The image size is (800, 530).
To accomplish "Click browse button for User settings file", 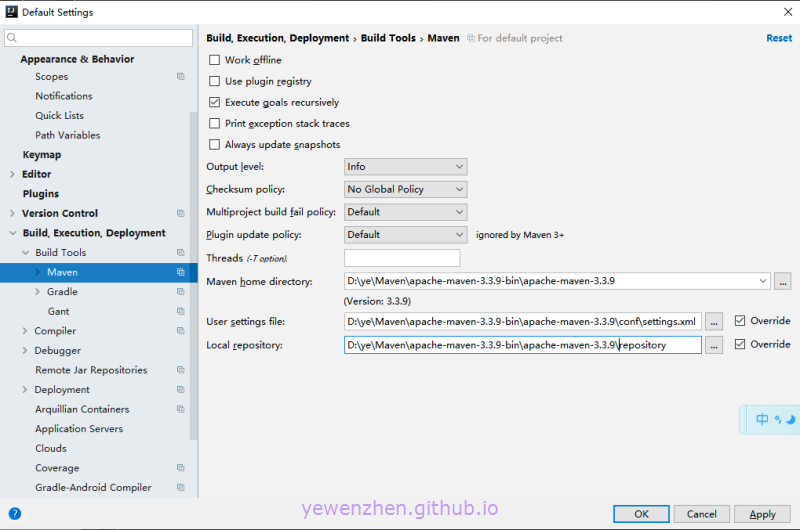I will pos(713,322).
